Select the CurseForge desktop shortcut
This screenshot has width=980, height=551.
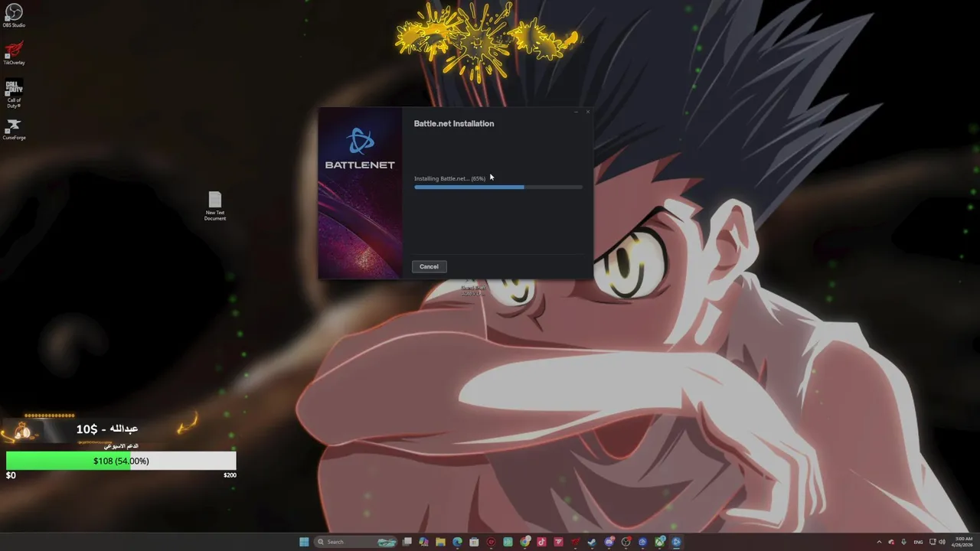(14, 129)
